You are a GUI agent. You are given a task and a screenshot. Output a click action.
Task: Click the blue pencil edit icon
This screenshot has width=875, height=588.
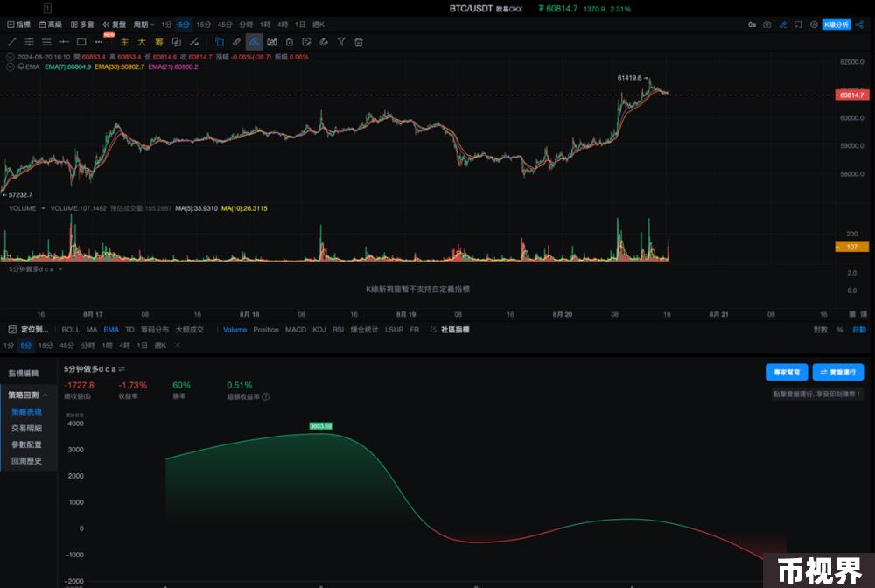pyautogui.click(x=783, y=24)
